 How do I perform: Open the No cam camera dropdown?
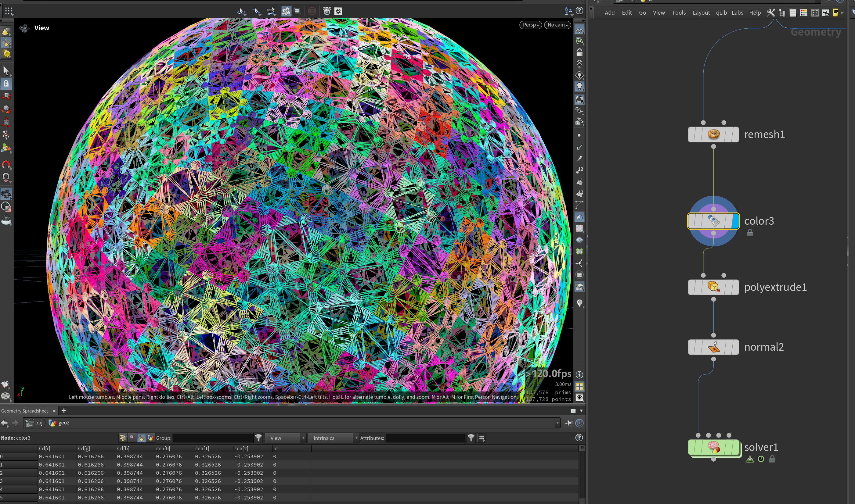[x=557, y=25]
